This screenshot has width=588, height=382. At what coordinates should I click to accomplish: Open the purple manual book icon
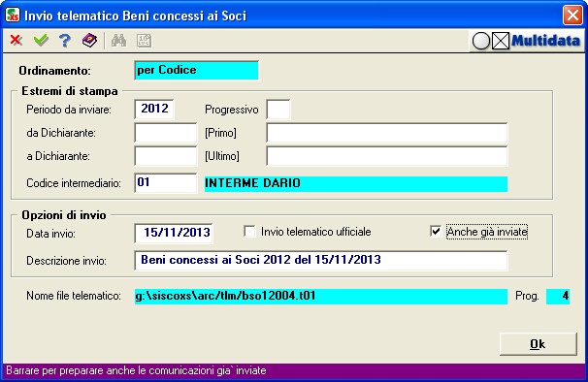pyautogui.click(x=89, y=41)
